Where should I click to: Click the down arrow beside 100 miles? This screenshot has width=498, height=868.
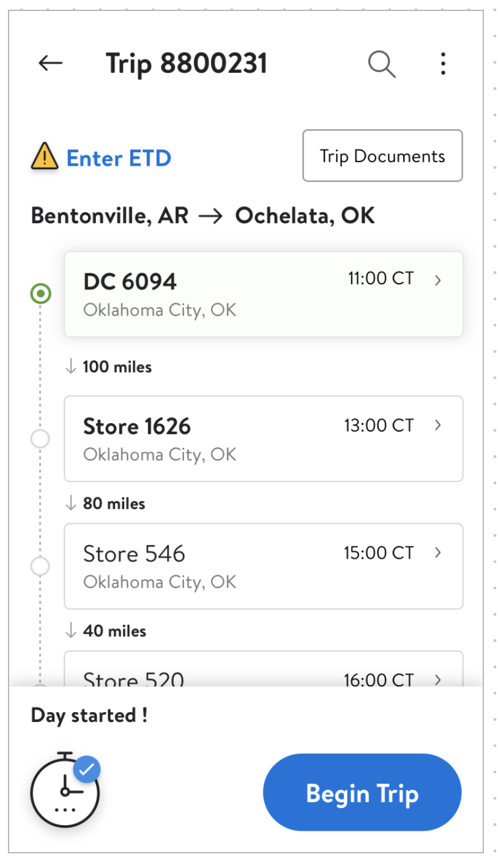tap(71, 366)
